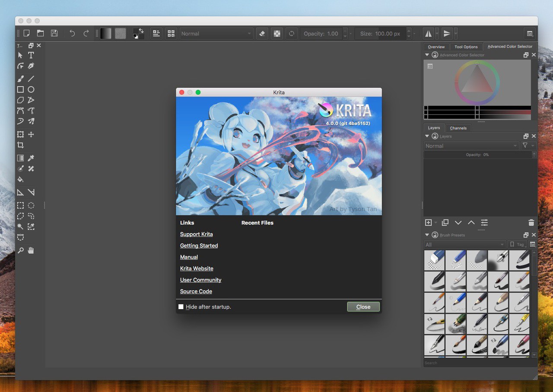Viewport: 553px width, 392px height.
Task: Close the Krita welcome dialog
Action: tap(363, 307)
